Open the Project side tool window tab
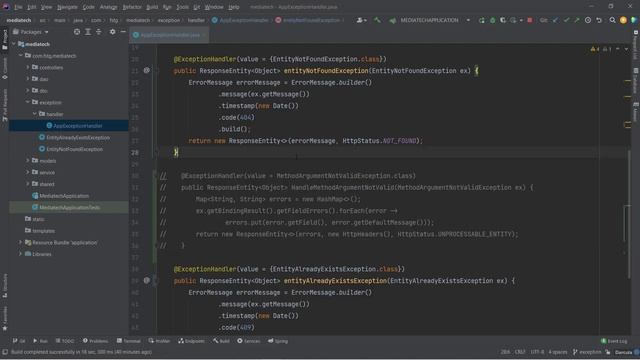 pyautogui.click(x=4, y=40)
